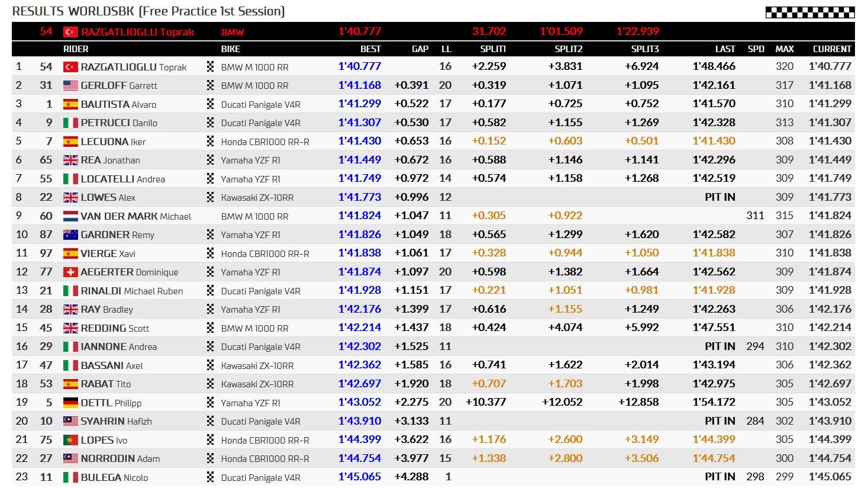Screen dimensions: 868x488
Task: Select the Spanish flag next to BAUTISTA Alvaro
Action: 71,104
